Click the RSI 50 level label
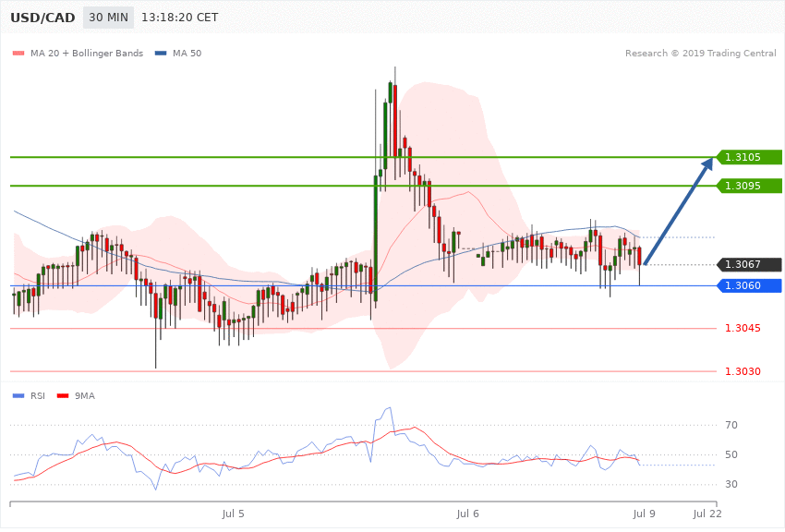The width and height of the screenshot is (785, 532). click(731, 454)
